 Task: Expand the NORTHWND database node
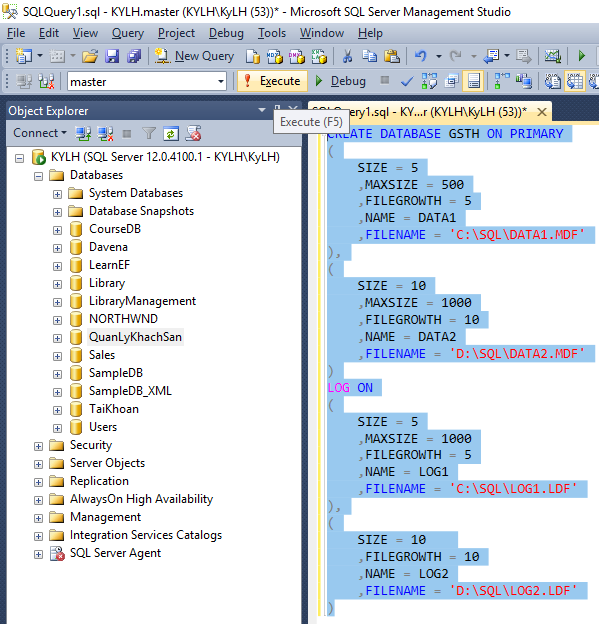coord(57,320)
